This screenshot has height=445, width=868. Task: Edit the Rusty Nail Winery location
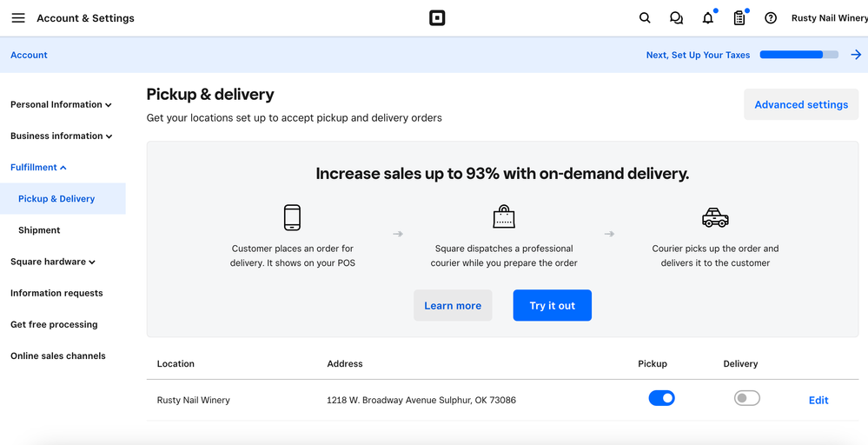tap(818, 400)
